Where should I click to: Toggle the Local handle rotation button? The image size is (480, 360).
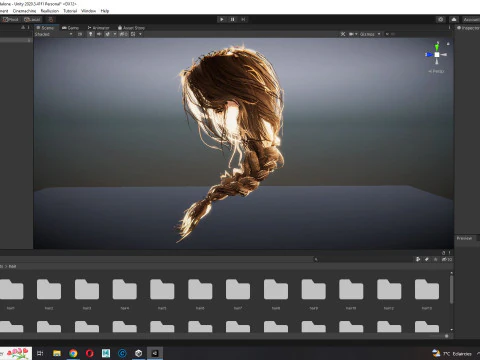coord(32,19)
